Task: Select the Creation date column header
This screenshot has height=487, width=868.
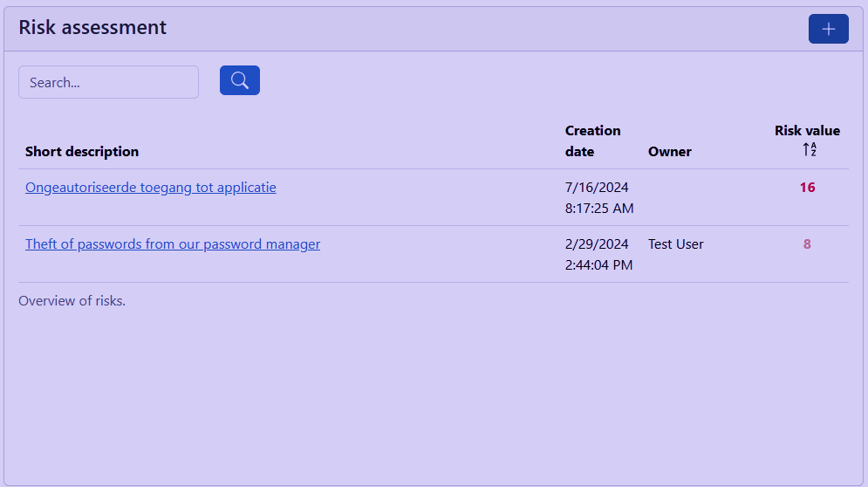Action: click(592, 141)
